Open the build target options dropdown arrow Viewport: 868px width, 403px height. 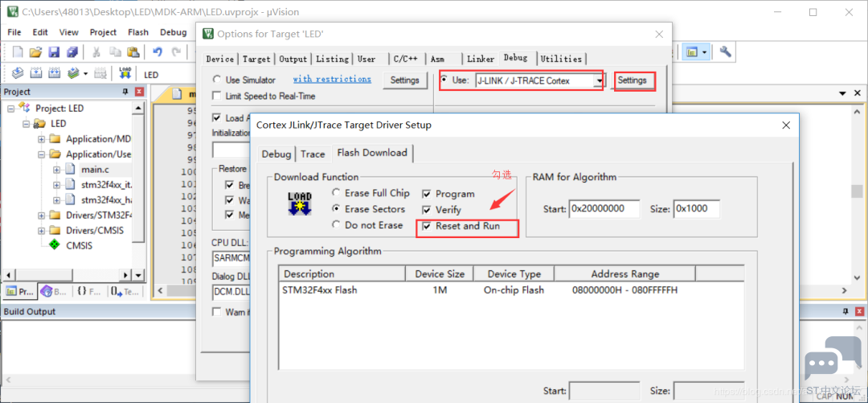pos(86,73)
